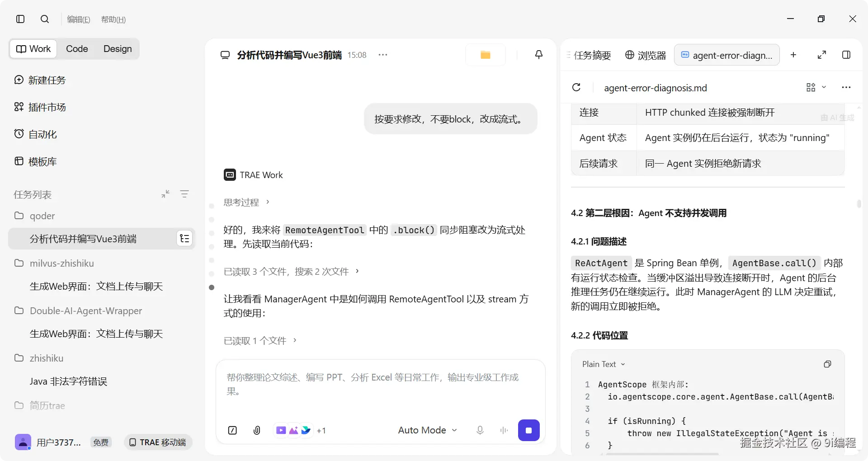Toggle the right side panel icon

[846, 55]
